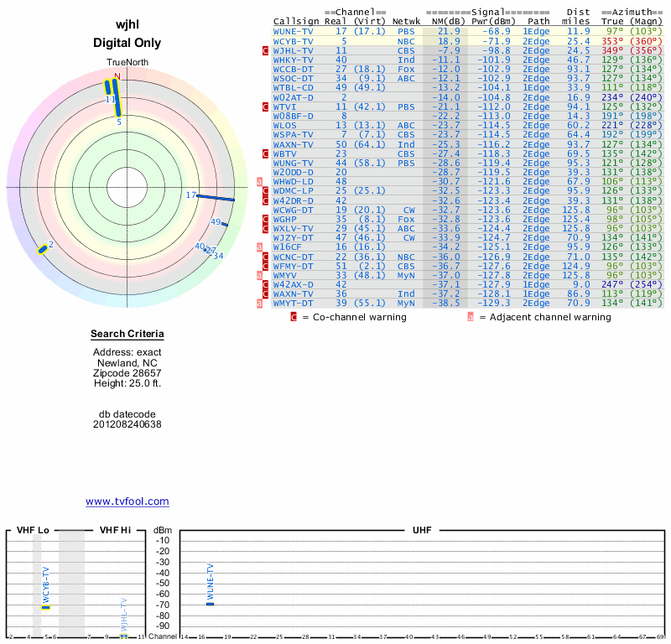Click co-channel warning icon beside WGHP
Image resolution: width=671 pixels, height=644 pixels.
[x=266, y=219]
